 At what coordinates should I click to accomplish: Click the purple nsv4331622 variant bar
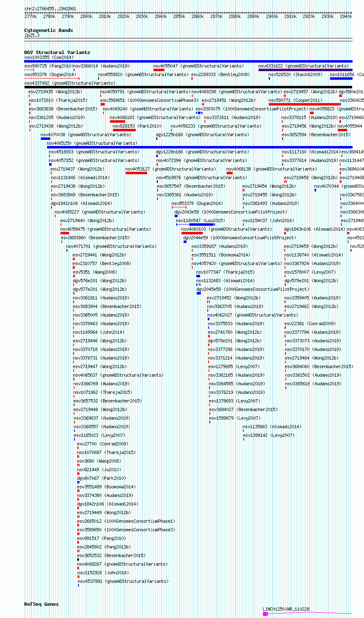coord(305,70)
